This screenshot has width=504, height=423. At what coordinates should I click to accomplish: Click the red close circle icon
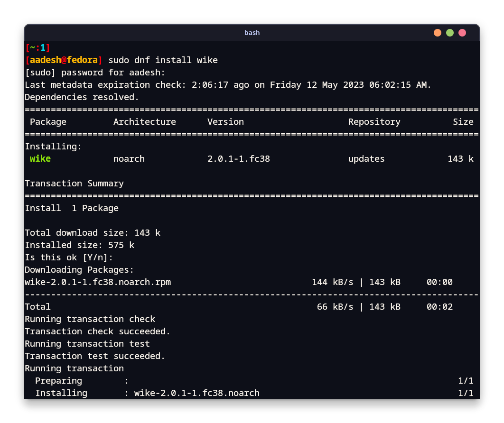point(462,33)
